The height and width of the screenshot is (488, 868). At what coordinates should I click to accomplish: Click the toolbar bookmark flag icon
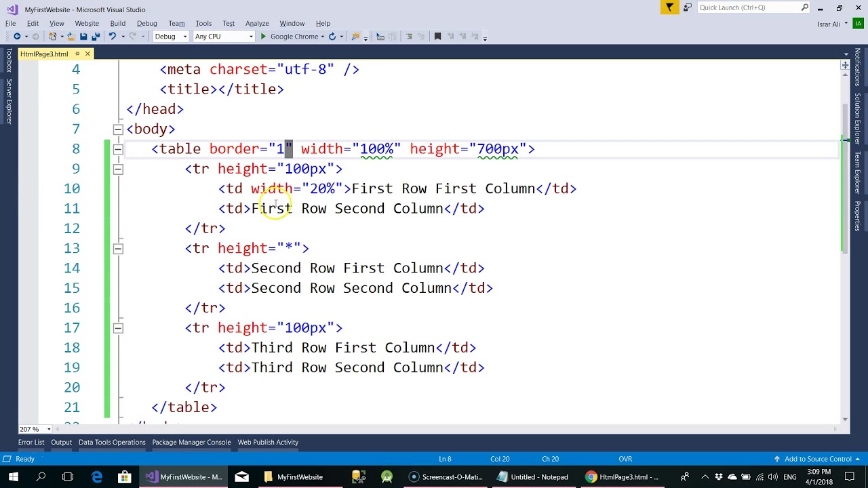[437, 37]
